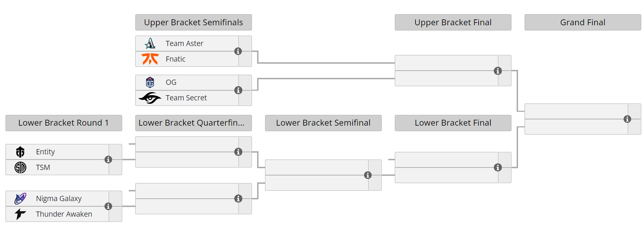Viewport: 644px width, 226px height.
Task: Click the Thunder Awaken team name
Action: pos(64,214)
